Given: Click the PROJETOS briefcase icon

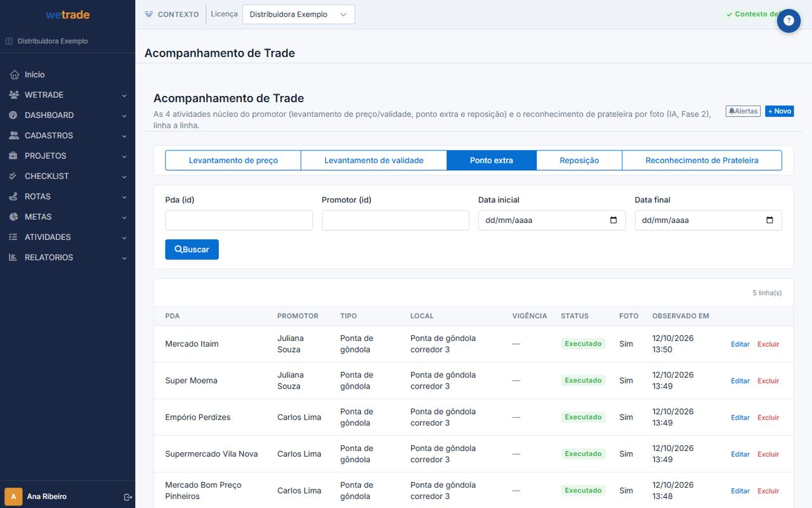Looking at the screenshot, I should (14, 156).
